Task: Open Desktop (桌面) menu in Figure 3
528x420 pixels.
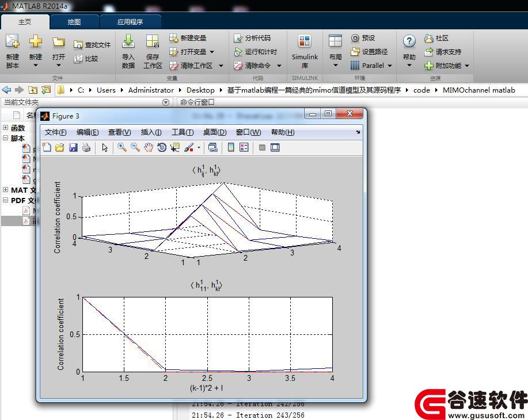Action: [215, 132]
